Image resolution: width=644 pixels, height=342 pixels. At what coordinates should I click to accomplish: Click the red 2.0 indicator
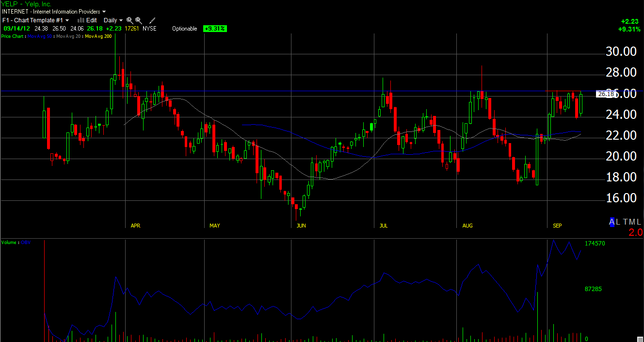point(635,232)
